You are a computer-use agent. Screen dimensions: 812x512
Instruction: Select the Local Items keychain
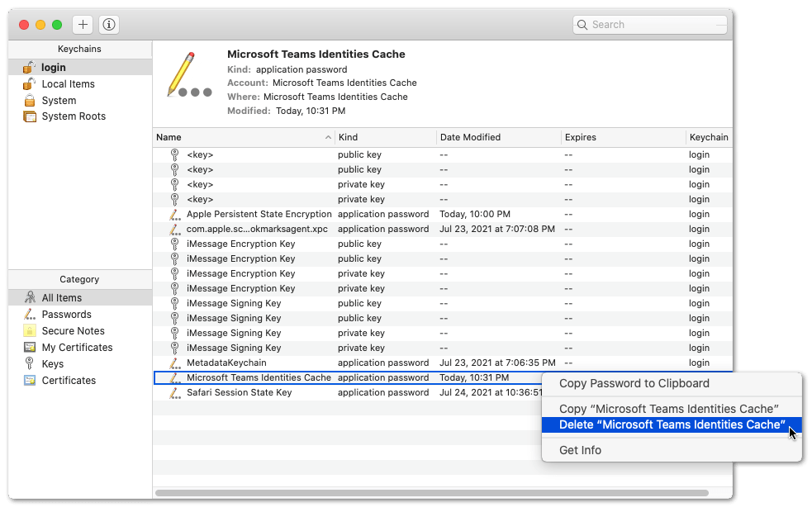80,84
